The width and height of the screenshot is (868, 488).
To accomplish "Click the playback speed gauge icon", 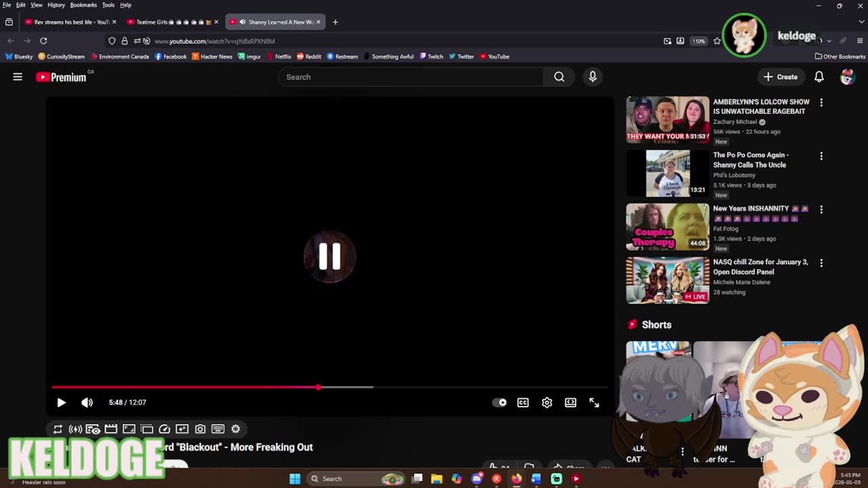I will point(164,429).
